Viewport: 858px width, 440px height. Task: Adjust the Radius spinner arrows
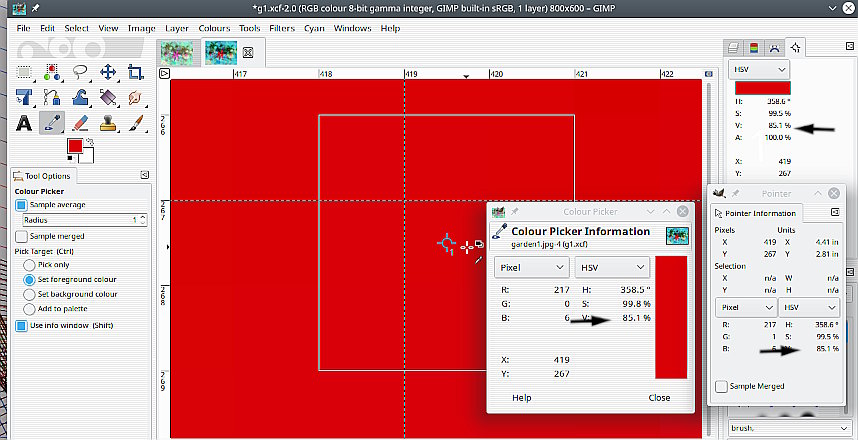[x=143, y=220]
